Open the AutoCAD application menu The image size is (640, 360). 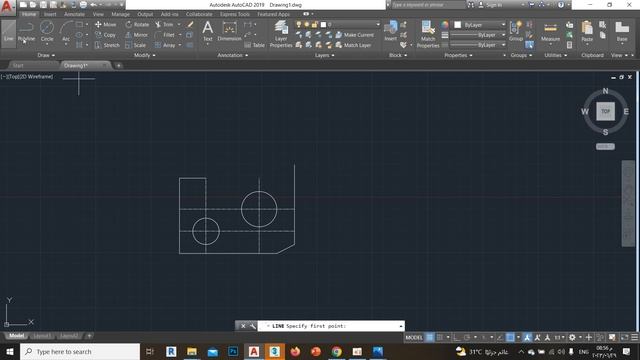click(7, 7)
